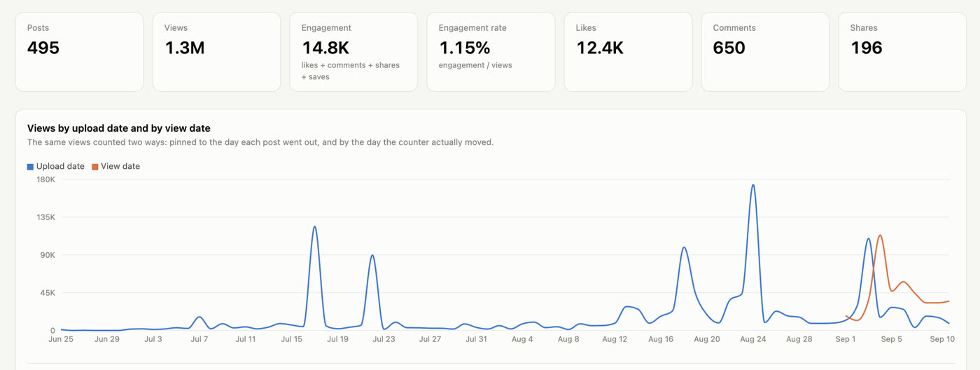Click the 'engagement / views' caption
Viewport: 980px width, 370px height.
pyautogui.click(x=475, y=65)
